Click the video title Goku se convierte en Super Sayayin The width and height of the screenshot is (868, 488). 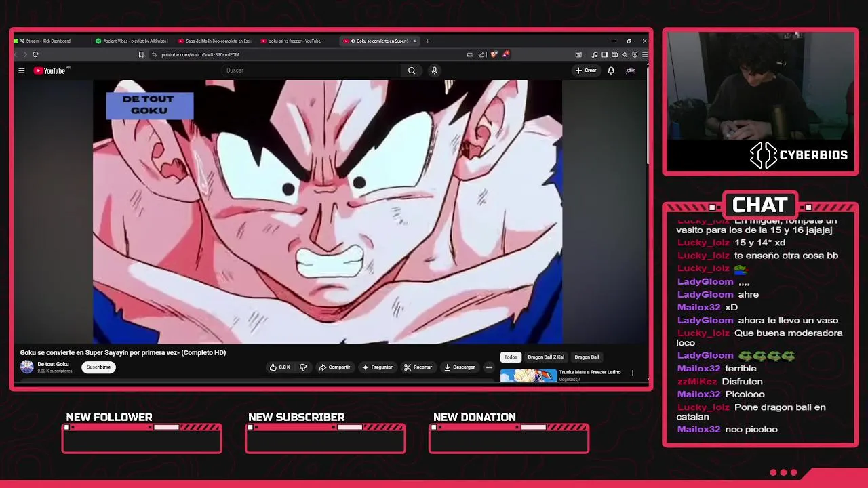tap(123, 352)
